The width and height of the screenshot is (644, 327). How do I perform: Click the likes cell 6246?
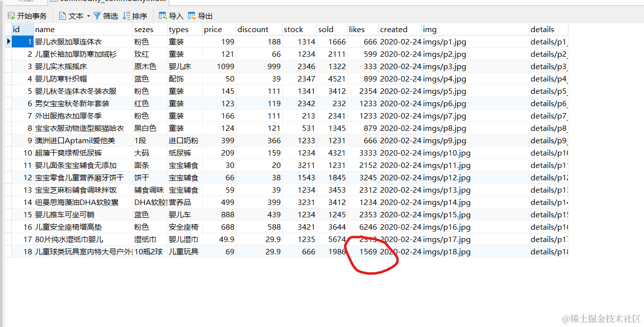[x=363, y=227]
